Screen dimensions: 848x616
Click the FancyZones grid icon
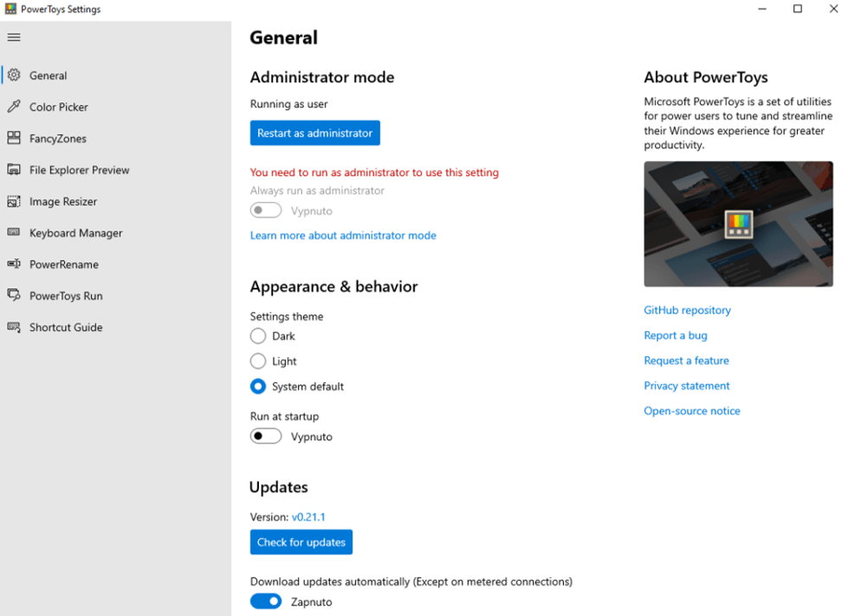point(14,139)
